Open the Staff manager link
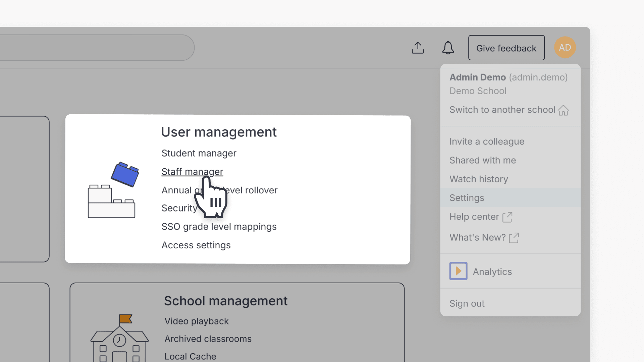This screenshot has width=644, height=362. point(192,172)
